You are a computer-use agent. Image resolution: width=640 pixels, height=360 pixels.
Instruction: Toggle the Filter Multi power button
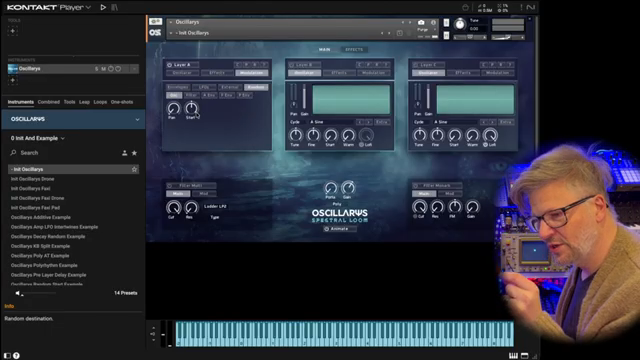pyautogui.click(x=169, y=186)
